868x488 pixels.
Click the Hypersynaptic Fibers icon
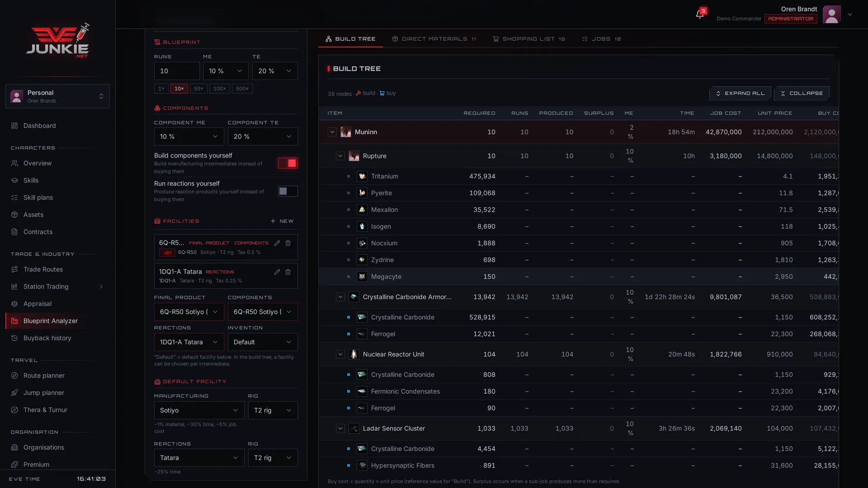pyautogui.click(x=362, y=465)
